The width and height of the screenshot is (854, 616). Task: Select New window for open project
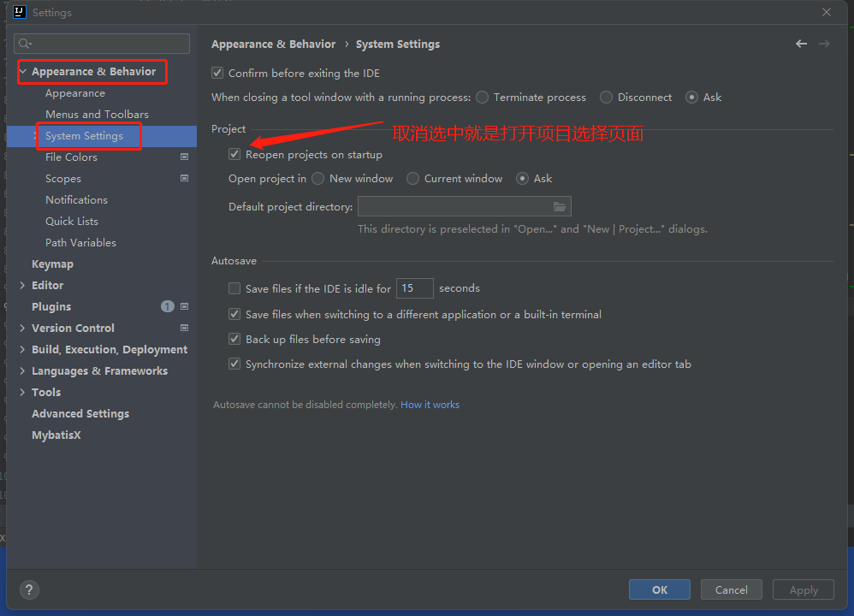318,179
